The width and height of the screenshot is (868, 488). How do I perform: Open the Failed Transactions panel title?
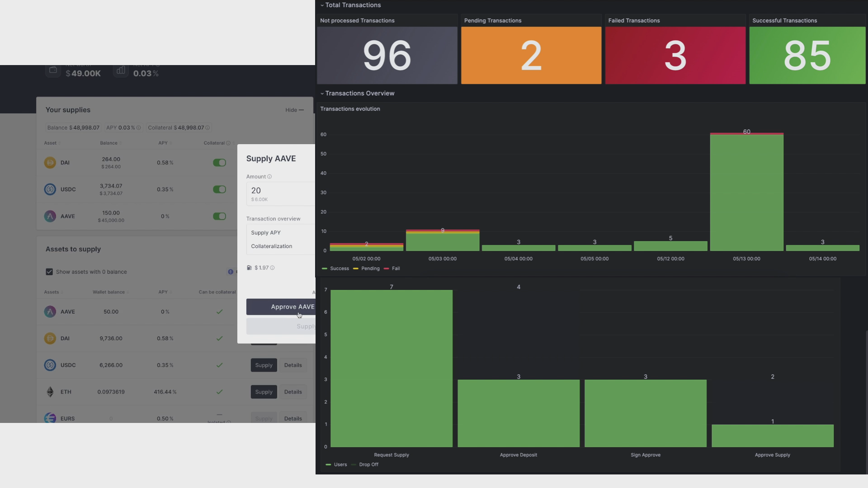click(x=634, y=21)
